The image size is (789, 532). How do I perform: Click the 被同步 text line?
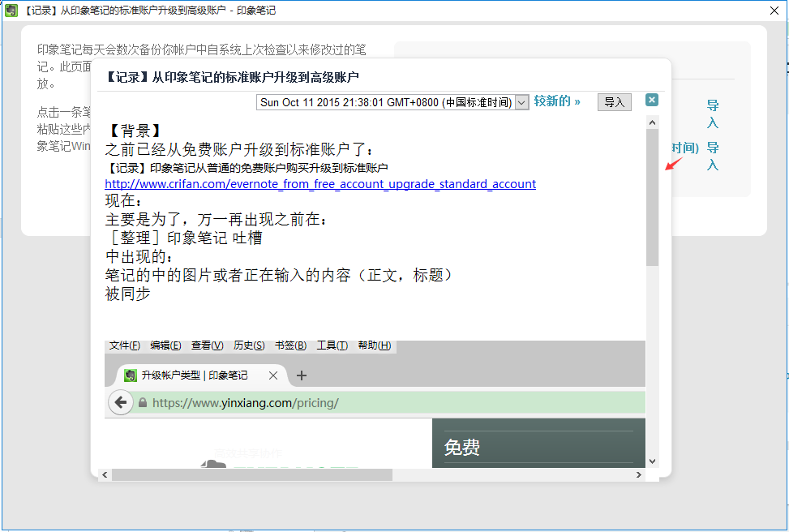tap(128, 294)
